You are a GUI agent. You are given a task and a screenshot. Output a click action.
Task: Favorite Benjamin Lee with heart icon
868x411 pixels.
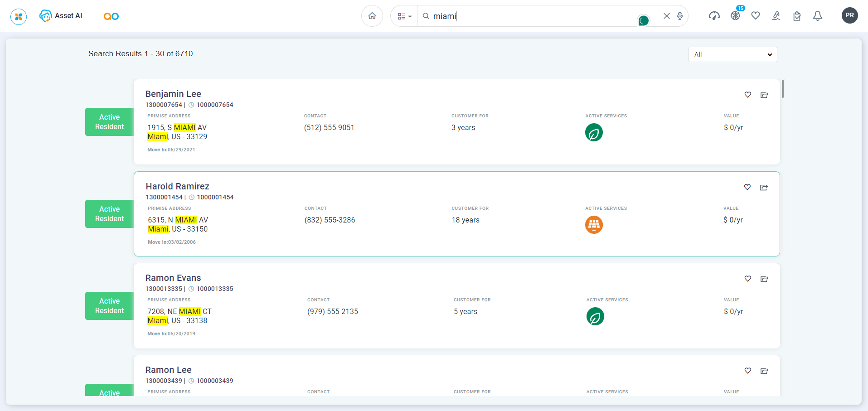pos(748,95)
